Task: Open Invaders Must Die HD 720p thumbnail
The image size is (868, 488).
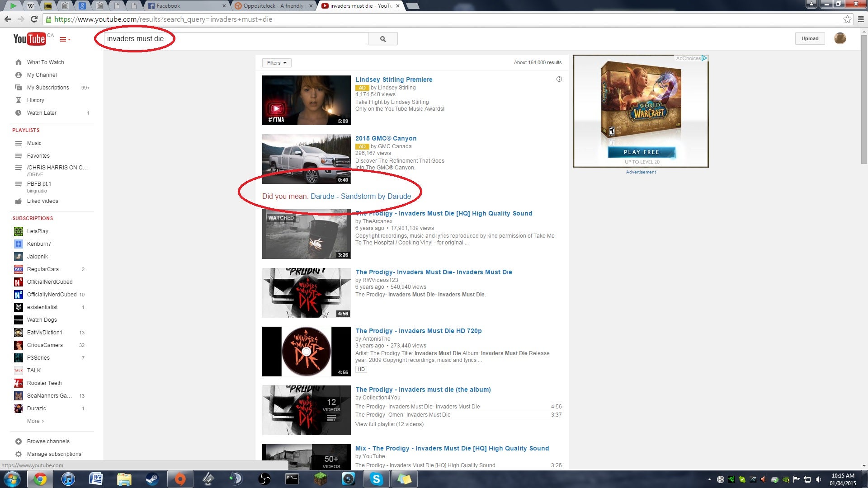Action: click(x=306, y=352)
